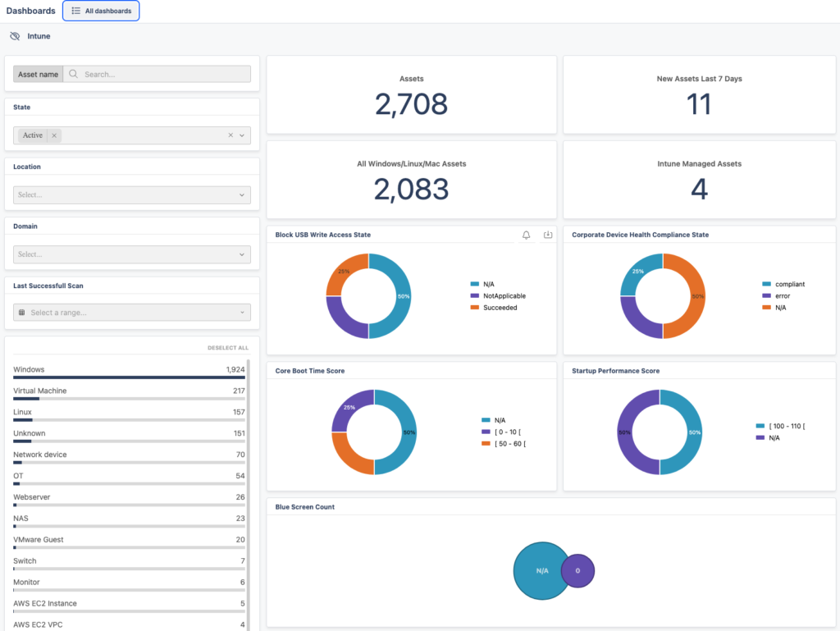840x631 pixels.
Task: Toggle N/A legend in Core Boot Time chart
Action: (493, 420)
